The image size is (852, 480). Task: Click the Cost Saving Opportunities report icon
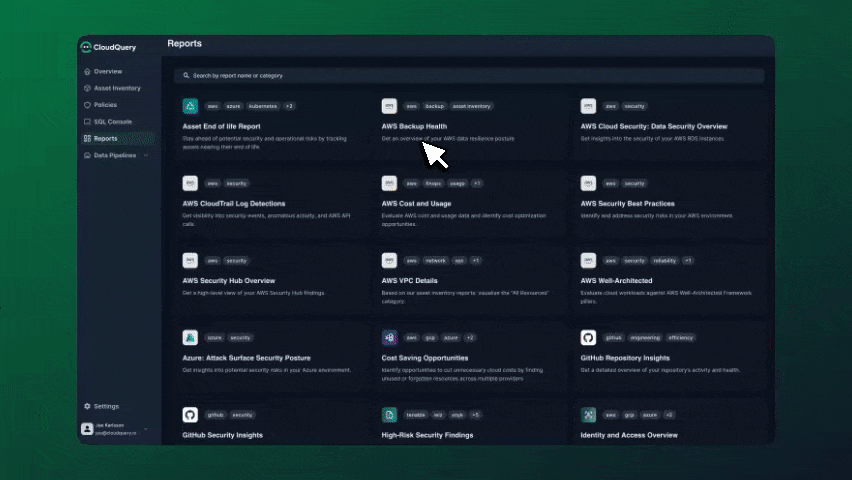point(389,337)
